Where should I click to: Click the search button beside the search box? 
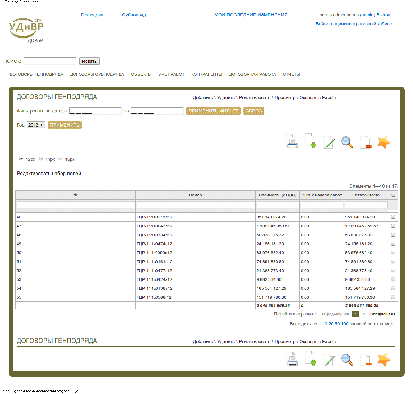(89, 61)
